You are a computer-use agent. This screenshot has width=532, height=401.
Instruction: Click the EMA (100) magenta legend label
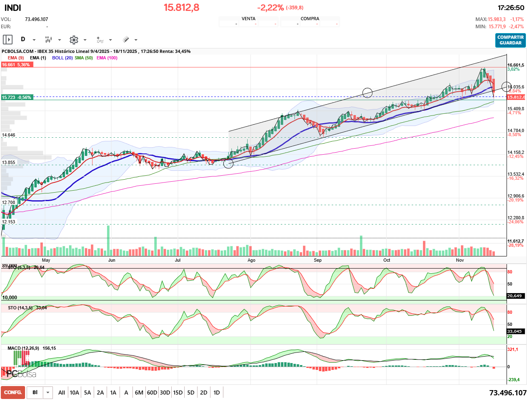coord(107,58)
